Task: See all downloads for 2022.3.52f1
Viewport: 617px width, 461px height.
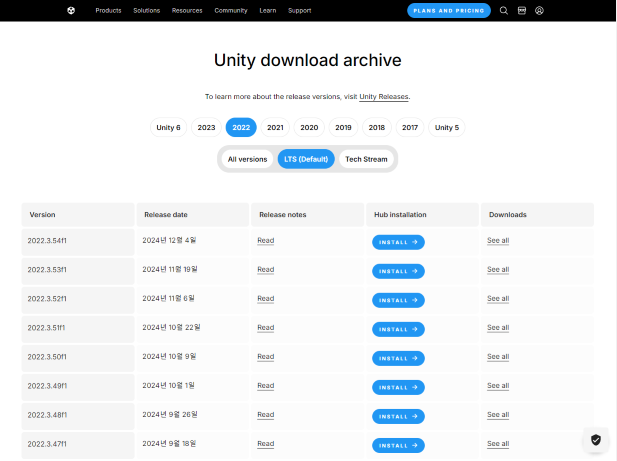Action: 498,299
